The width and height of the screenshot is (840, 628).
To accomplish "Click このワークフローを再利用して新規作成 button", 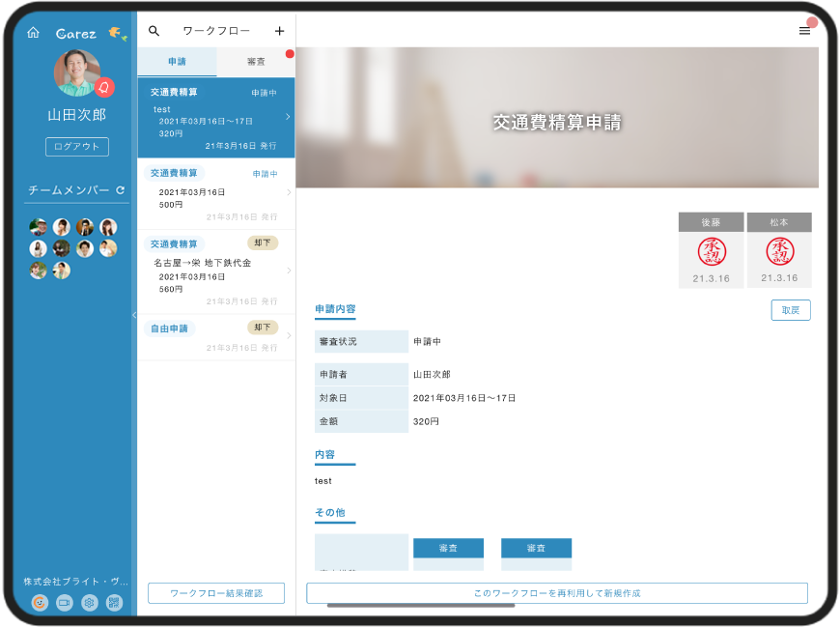I will tap(557, 592).
